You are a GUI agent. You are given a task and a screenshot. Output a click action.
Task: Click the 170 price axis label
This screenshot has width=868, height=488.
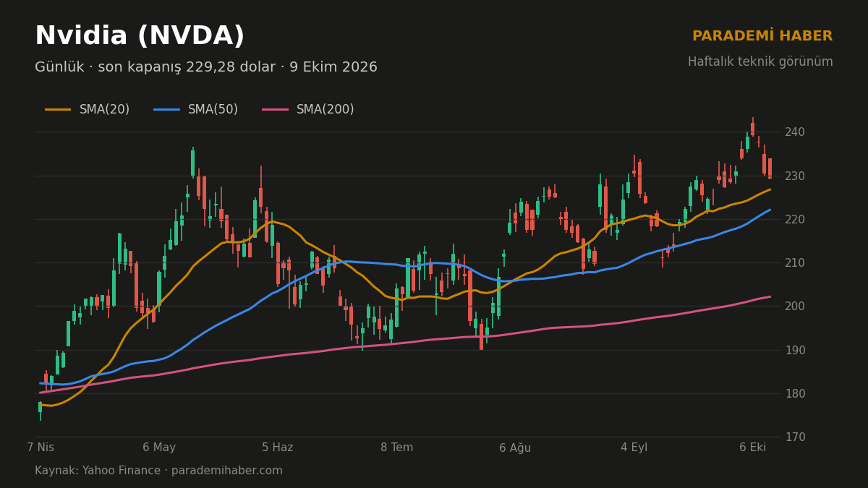click(x=794, y=437)
